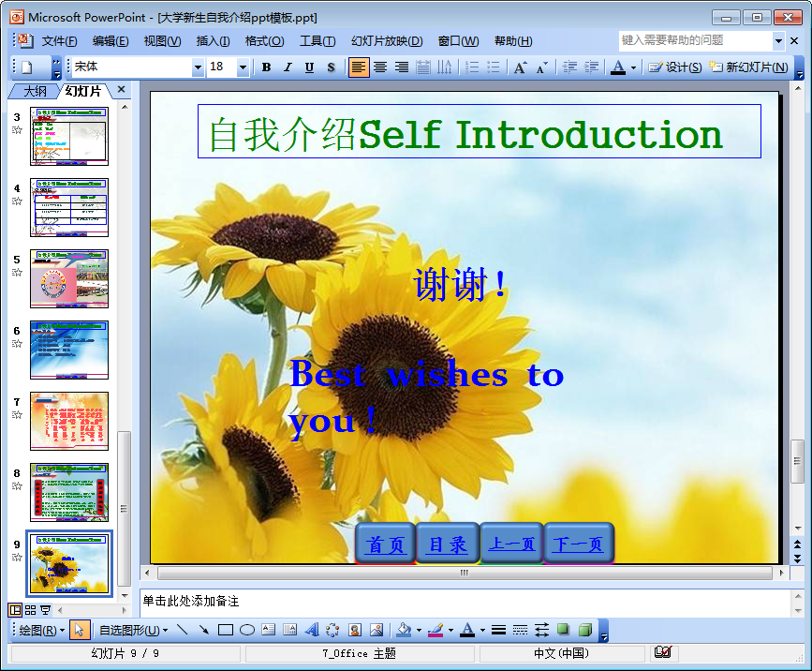Click the 上一页 previous page button
This screenshot has width=812, height=671.
tap(511, 543)
